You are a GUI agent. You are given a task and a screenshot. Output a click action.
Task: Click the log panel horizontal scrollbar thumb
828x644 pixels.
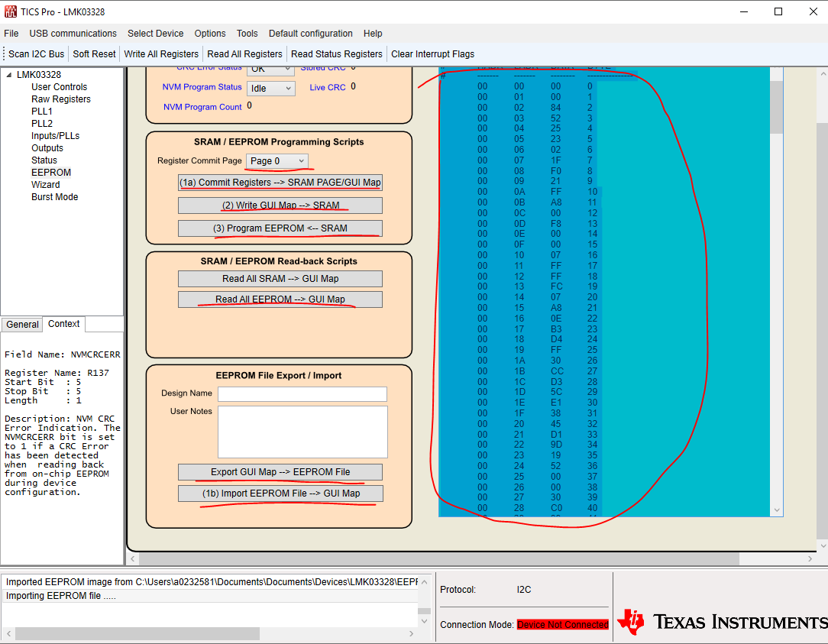[x=137, y=633]
